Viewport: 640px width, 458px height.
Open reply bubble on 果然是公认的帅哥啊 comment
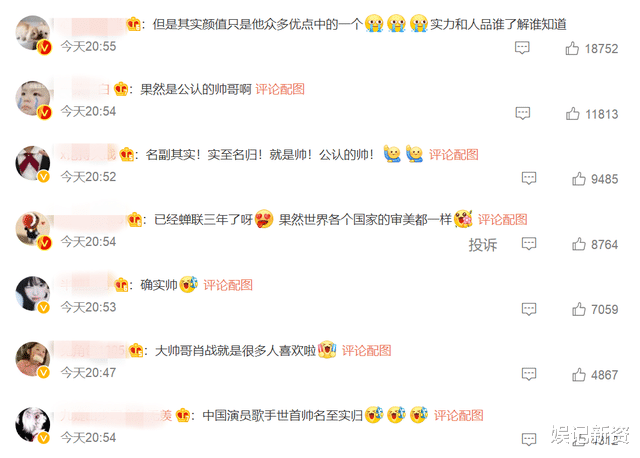(522, 113)
